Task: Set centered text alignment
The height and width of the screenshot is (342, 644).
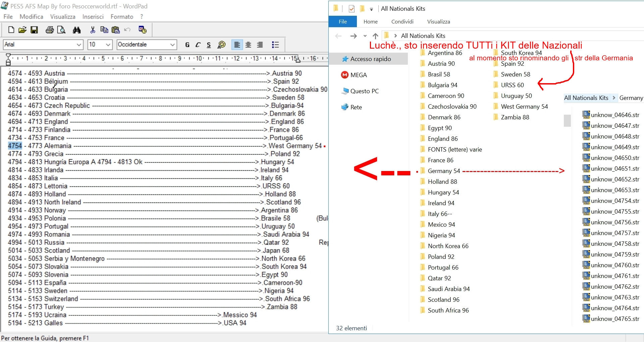Action: (x=248, y=45)
